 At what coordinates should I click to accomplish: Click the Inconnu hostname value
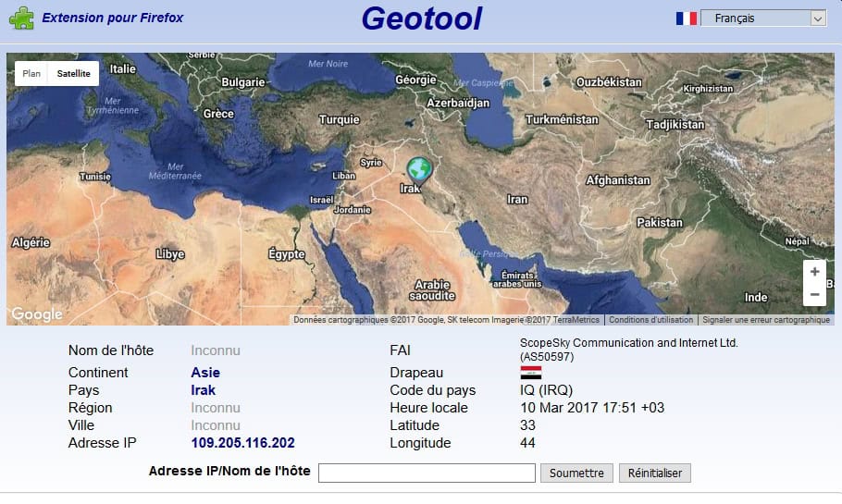click(216, 350)
